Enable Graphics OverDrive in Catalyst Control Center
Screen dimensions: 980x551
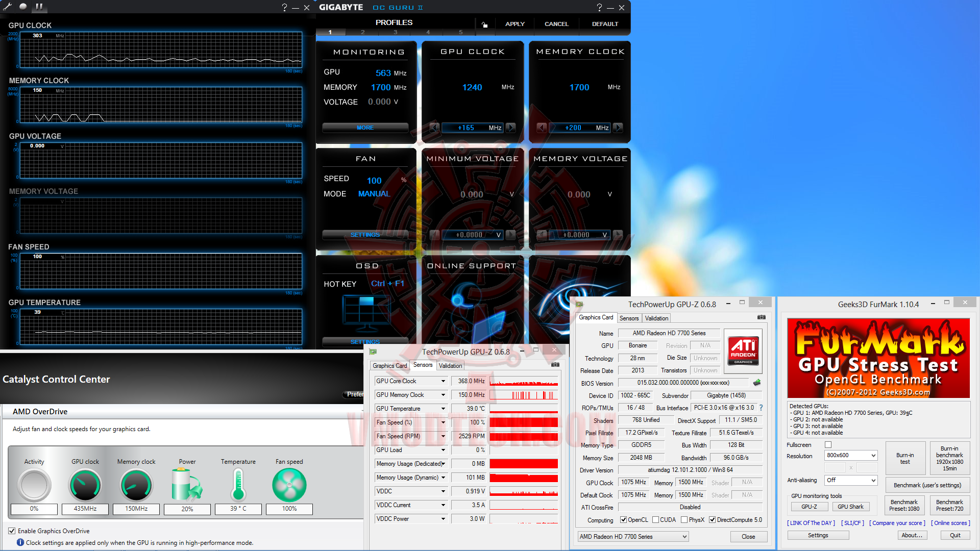click(x=12, y=531)
